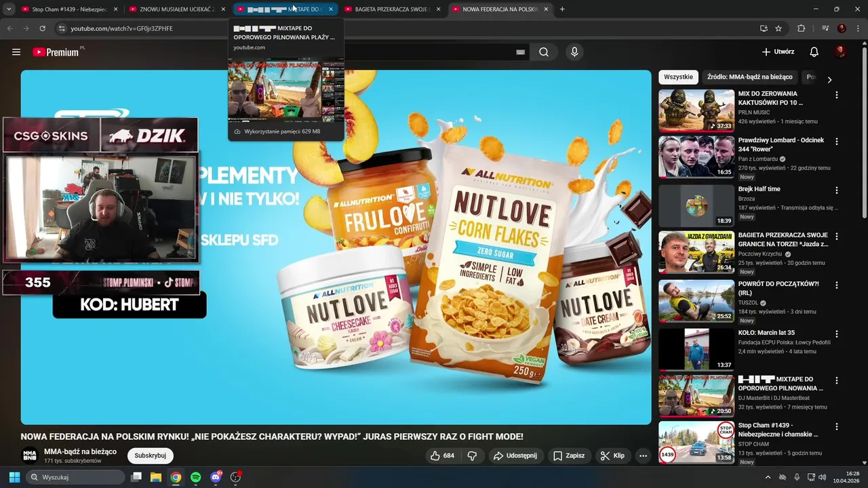
Task: Open Prawdziwy Lombard Odcinek 344 video
Action: pyautogui.click(x=696, y=157)
